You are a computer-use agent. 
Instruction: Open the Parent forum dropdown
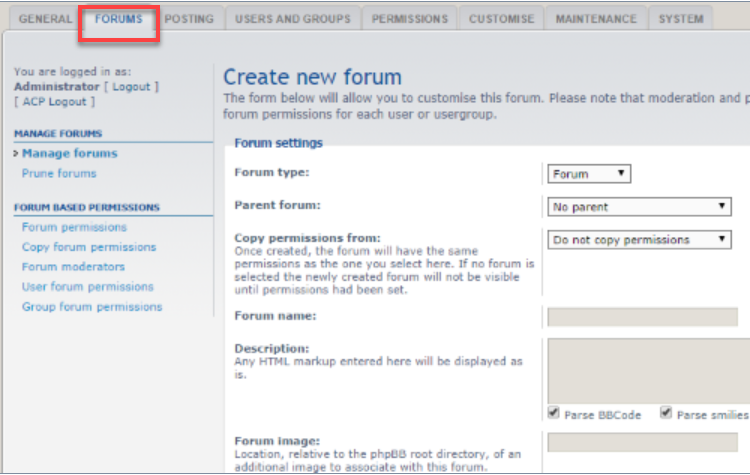(x=640, y=207)
